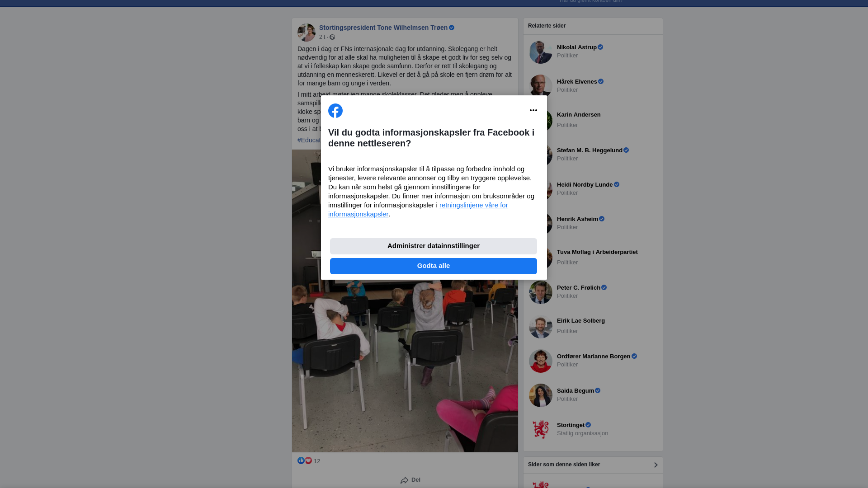Viewport: 868px width, 488px height.
Task: Open Saida Begum politician page
Action: (x=576, y=391)
